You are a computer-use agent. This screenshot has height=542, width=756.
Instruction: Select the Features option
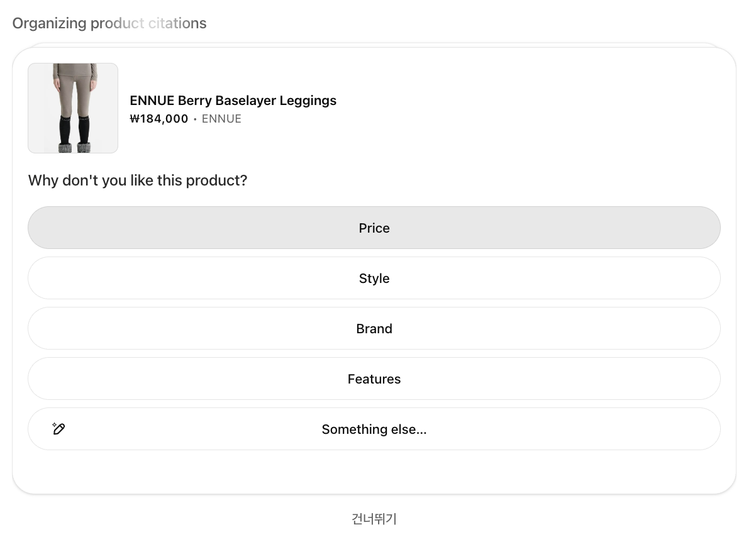pyautogui.click(x=374, y=379)
